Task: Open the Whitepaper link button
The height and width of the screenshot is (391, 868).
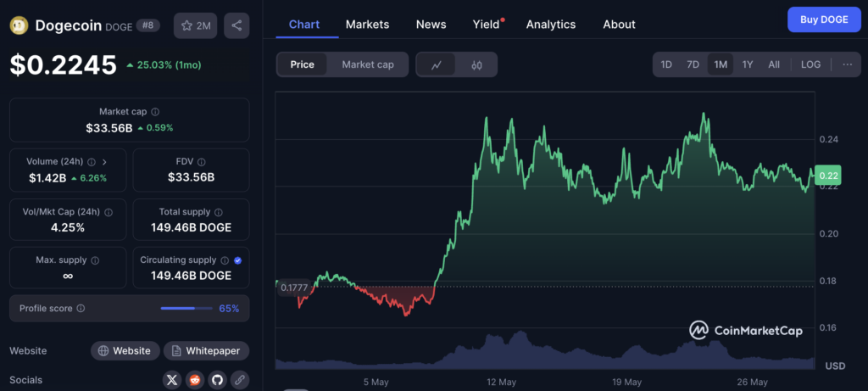Action: click(206, 350)
